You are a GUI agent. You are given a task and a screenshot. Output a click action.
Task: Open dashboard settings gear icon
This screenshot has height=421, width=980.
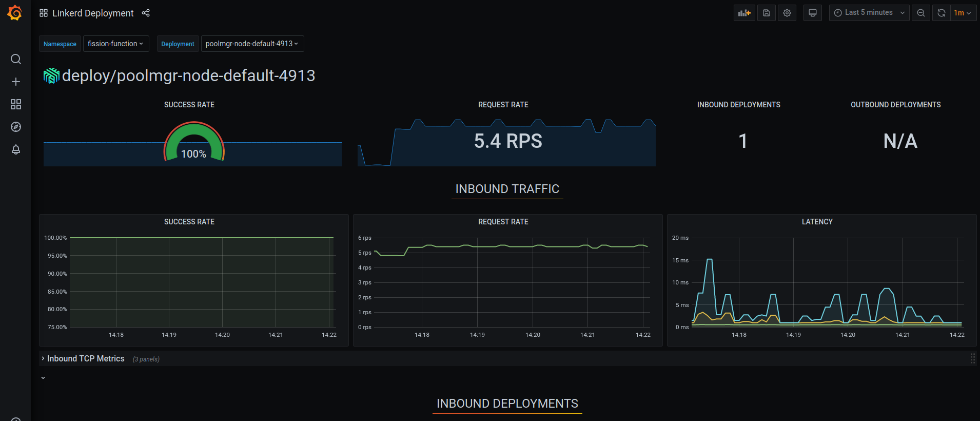pyautogui.click(x=787, y=13)
